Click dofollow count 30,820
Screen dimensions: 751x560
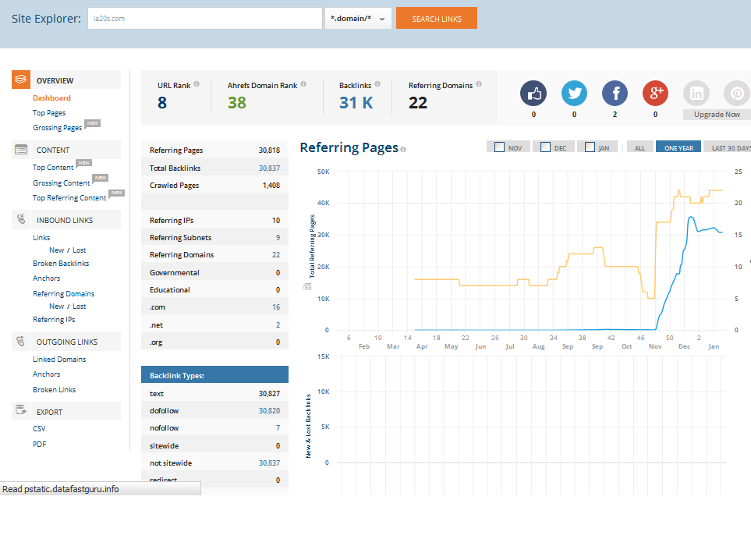pyautogui.click(x=269, y=411)
